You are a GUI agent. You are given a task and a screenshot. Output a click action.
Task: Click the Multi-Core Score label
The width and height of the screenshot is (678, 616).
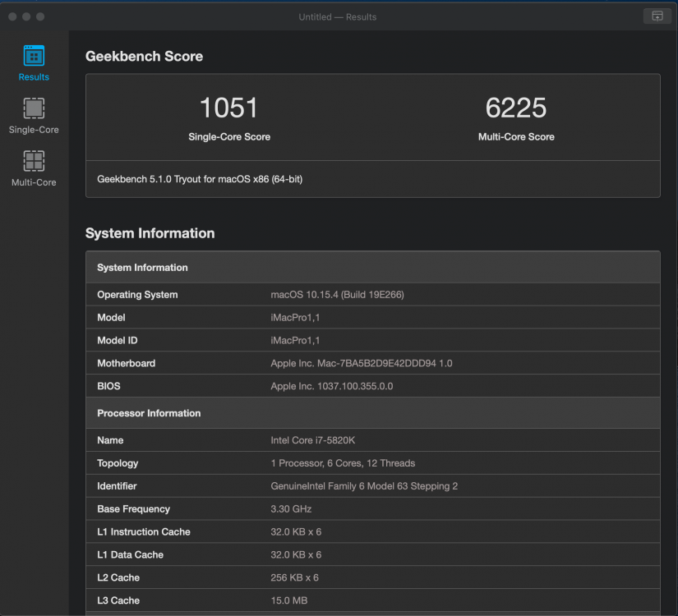pyautogui.click(x=516, y=136)
